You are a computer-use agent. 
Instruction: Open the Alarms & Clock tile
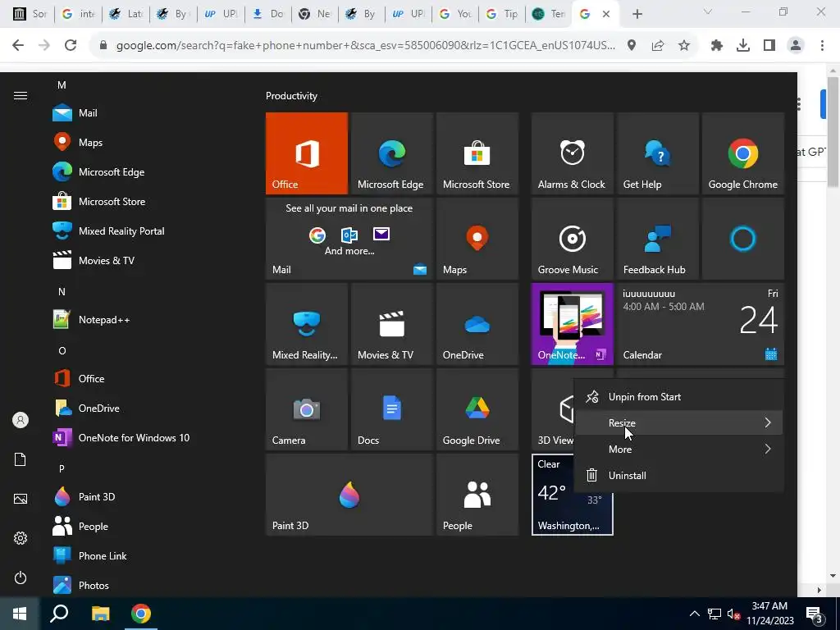coord(572,153)
